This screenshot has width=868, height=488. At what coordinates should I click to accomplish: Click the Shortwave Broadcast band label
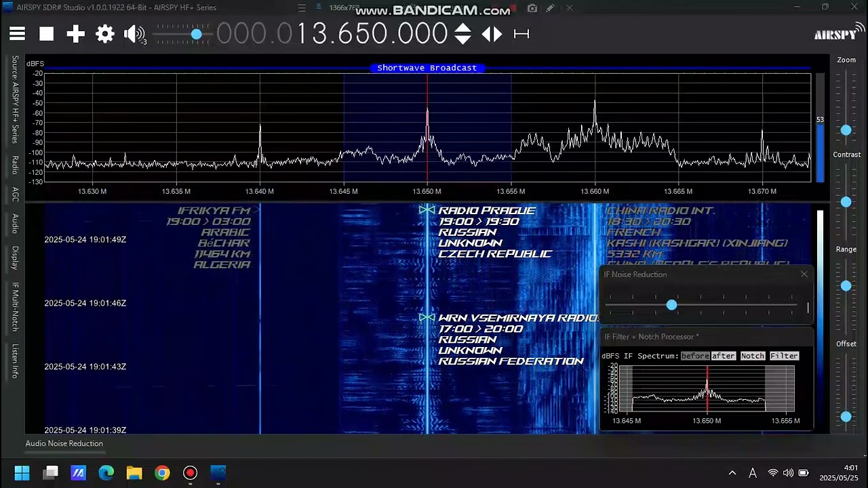click(x=427, y=68)
